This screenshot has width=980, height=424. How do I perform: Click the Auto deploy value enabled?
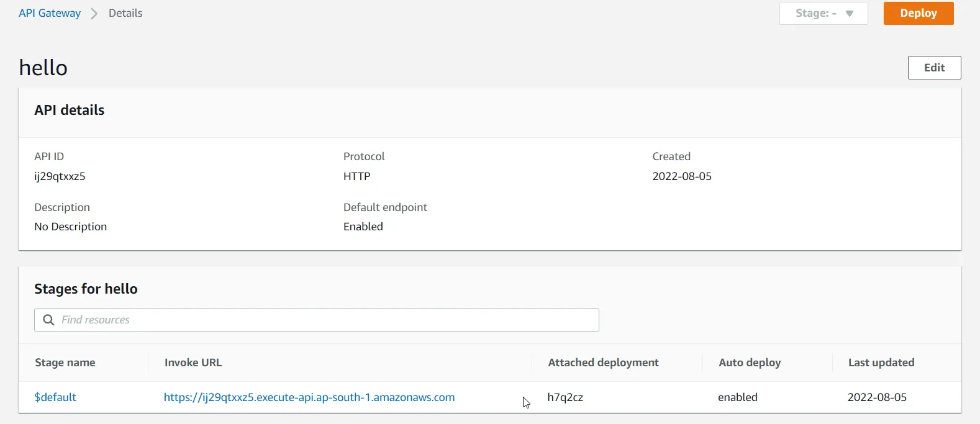738,397
